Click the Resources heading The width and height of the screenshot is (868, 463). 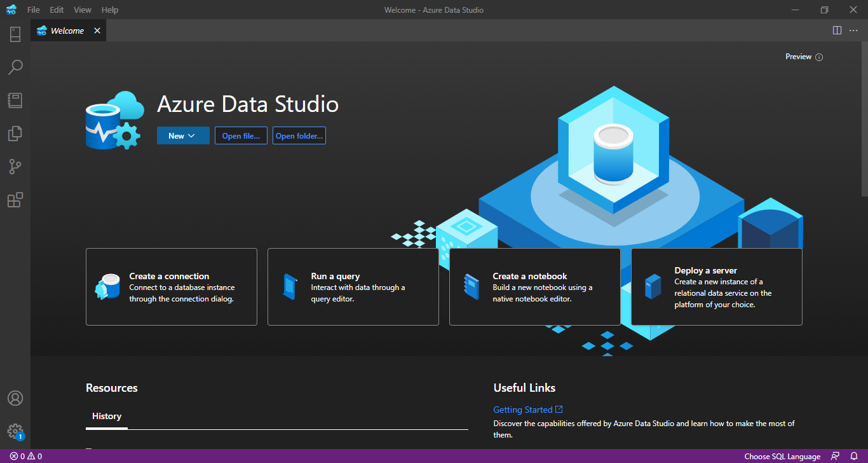(x=112, y=388)
